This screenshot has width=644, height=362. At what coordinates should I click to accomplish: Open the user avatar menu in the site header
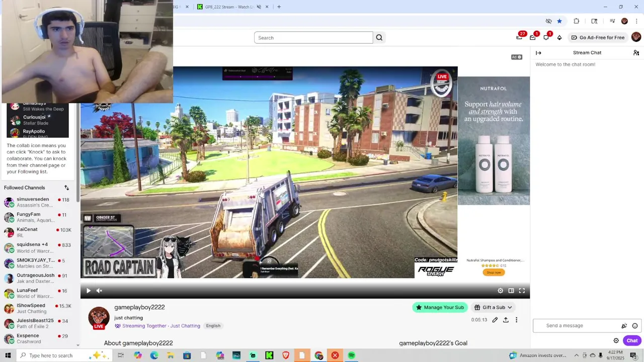coord(636,37)
